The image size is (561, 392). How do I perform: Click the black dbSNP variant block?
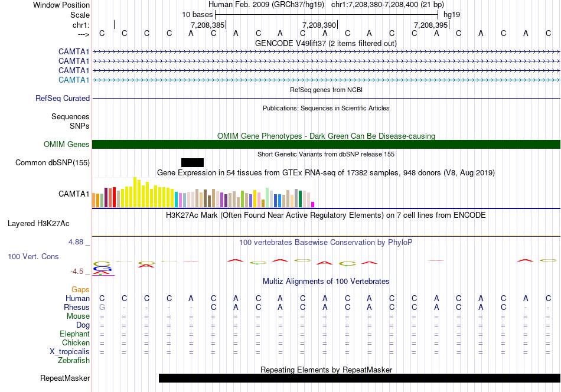[193, 163]
